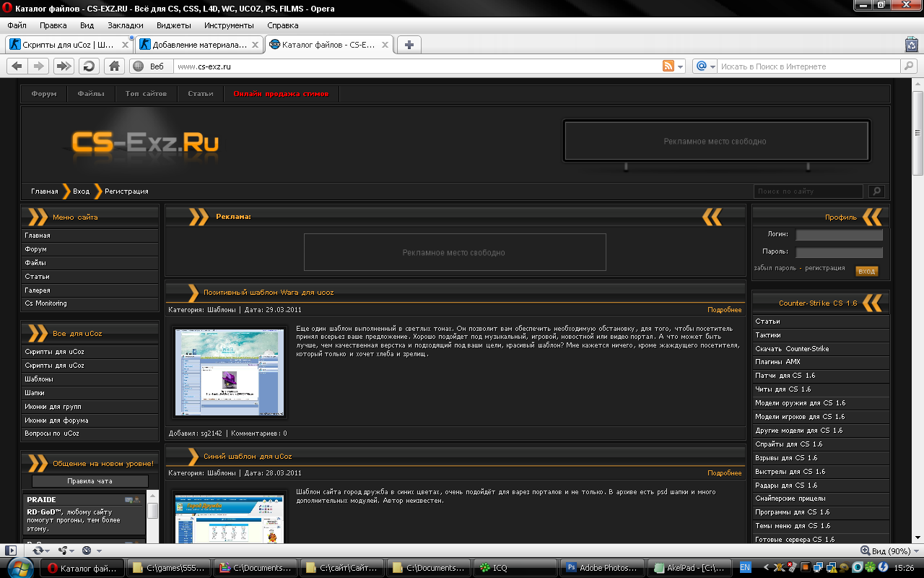Open the closed tabs trash icon
This screenshot has width=924, height=578.
click(x=911, y=45)
